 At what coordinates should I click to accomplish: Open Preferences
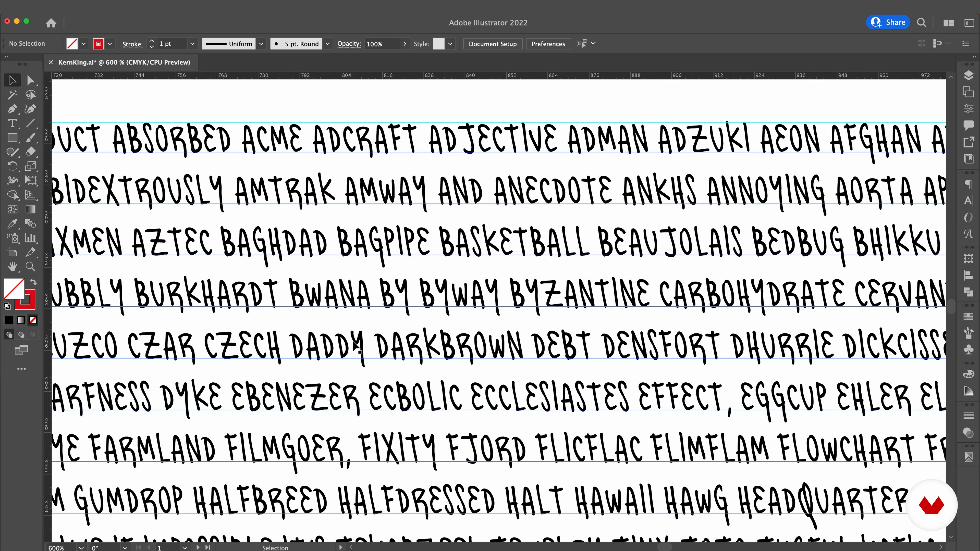click(548, 44)
